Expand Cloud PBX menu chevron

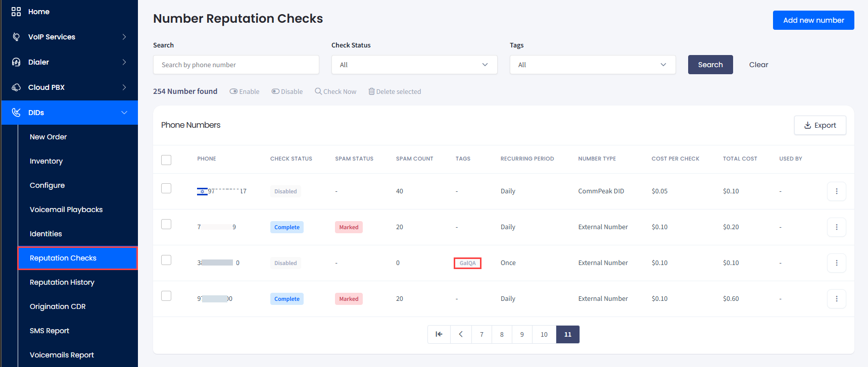click(124, 87)
